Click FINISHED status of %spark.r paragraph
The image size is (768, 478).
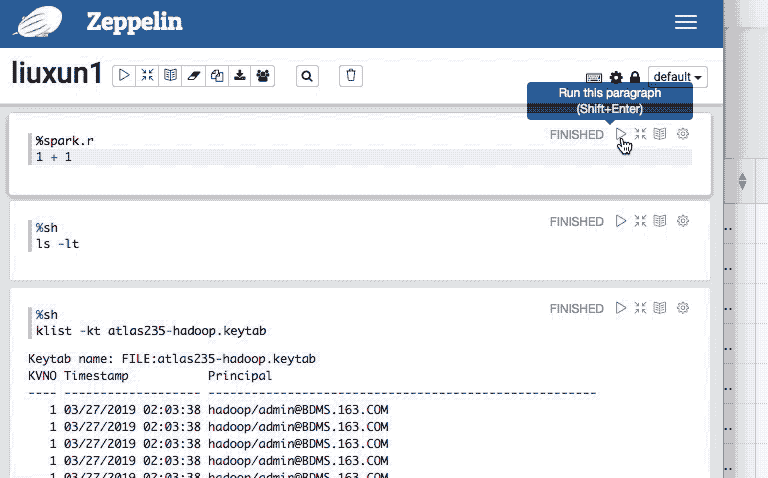point(576,135)
